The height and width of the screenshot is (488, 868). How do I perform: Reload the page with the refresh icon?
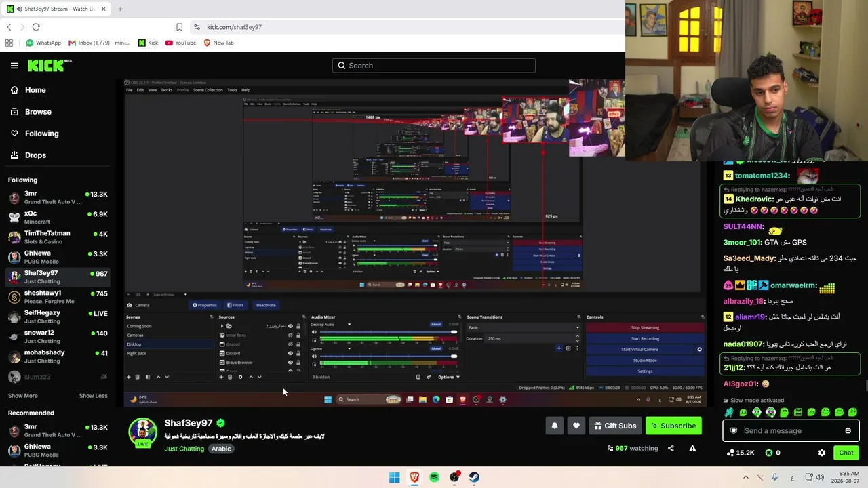[x=36, y=27]
